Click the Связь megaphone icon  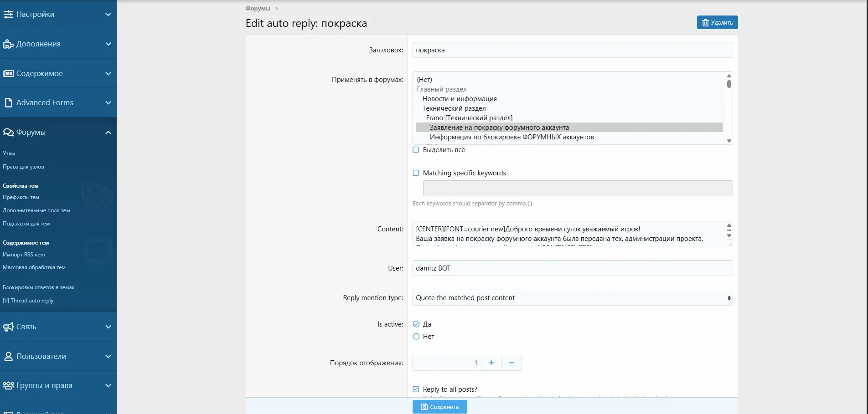8,327
